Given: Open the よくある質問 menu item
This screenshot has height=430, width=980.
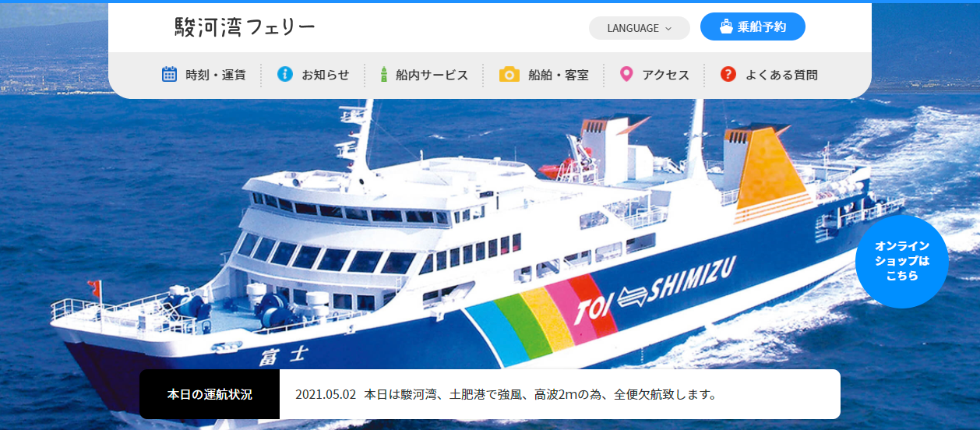Looking at the screenshot, I should tap(769, 75).
